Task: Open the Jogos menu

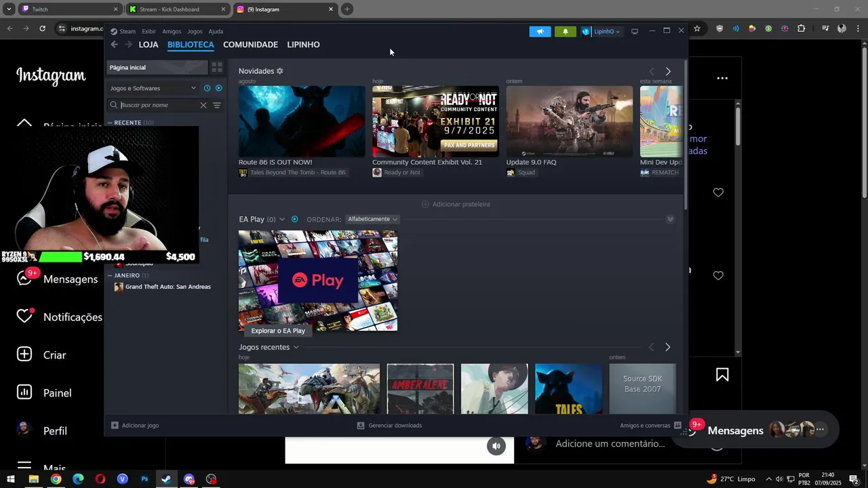Action: tap(195, 31)
